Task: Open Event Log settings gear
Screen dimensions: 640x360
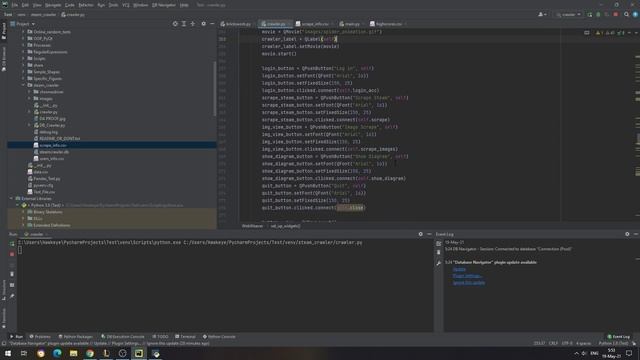Action: [x=627, y=234]
